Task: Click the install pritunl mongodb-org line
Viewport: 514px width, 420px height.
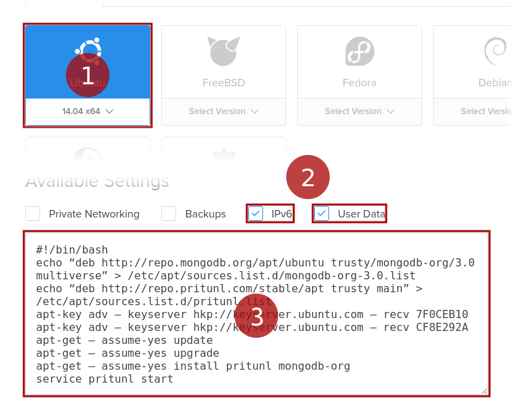Action: (x=193, y=366)
